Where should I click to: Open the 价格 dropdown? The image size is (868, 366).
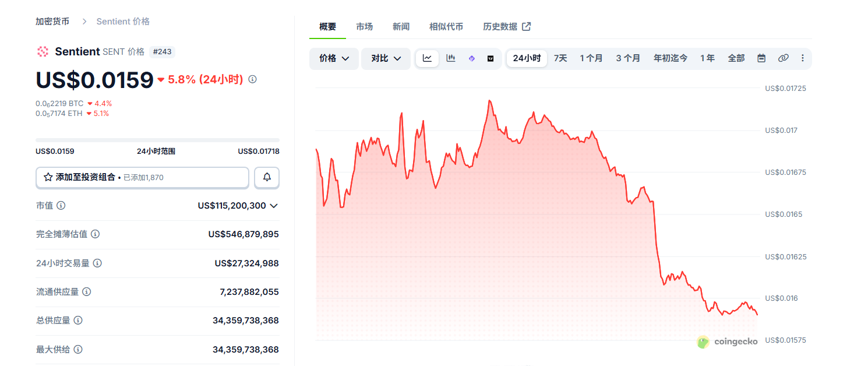pyautogui.click(x=334, y=58)
